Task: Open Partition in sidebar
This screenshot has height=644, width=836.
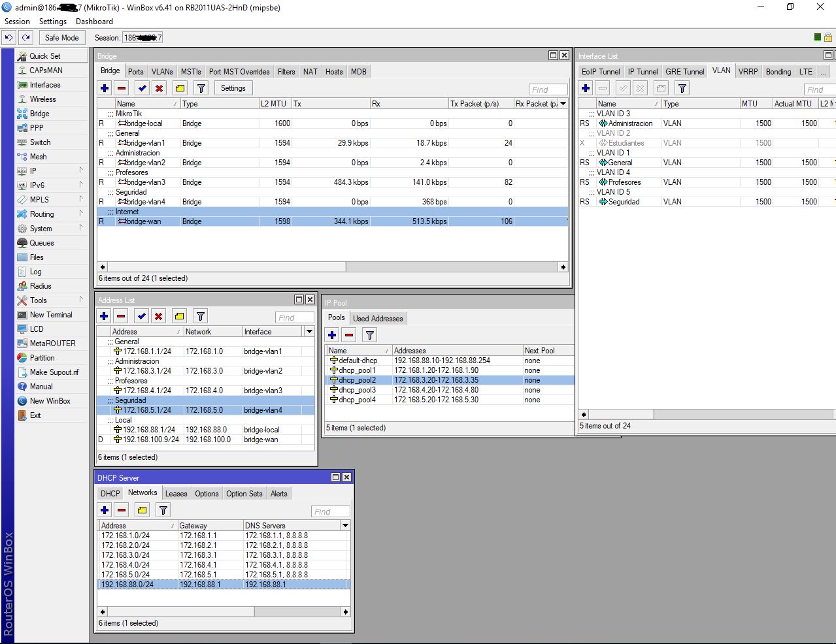Action: click(52, 358)
